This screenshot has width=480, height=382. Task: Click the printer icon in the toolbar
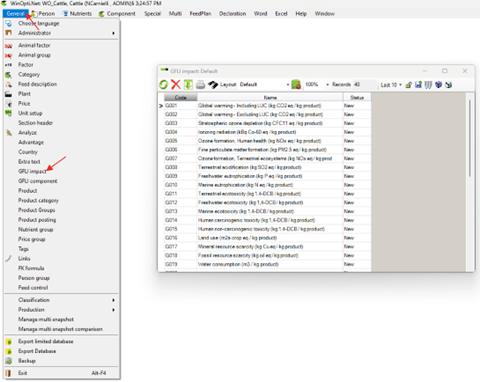coord(200,85)
